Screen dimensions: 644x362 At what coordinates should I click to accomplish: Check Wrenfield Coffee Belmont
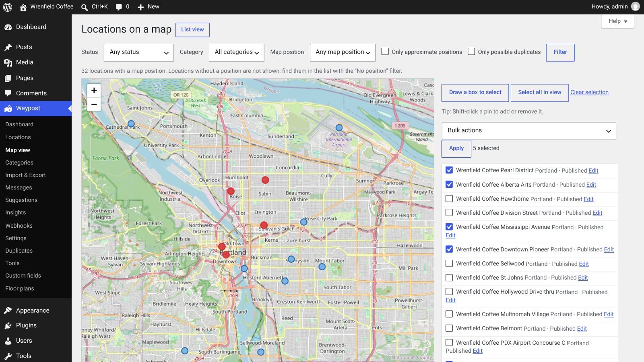449,328
